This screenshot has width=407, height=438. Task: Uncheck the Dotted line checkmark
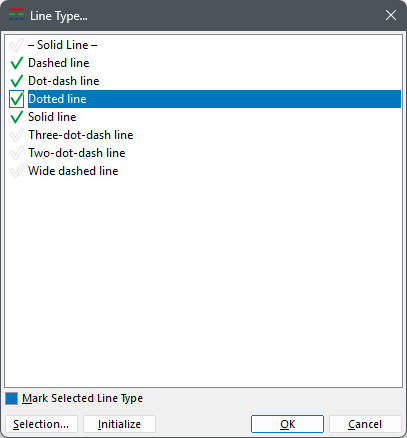pos(16,99)
